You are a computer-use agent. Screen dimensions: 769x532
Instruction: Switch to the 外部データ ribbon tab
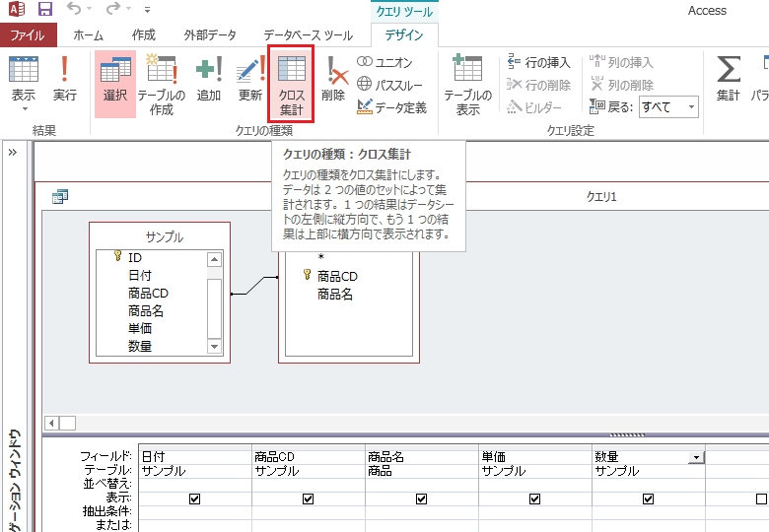pyautogui.click(x=210, y=35)
